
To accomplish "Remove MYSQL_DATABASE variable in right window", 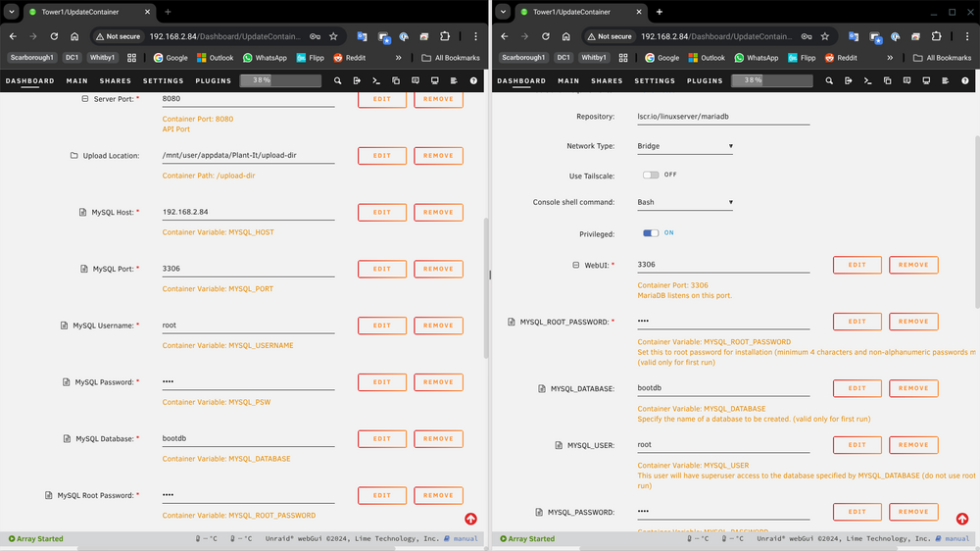I will point(913,388).
